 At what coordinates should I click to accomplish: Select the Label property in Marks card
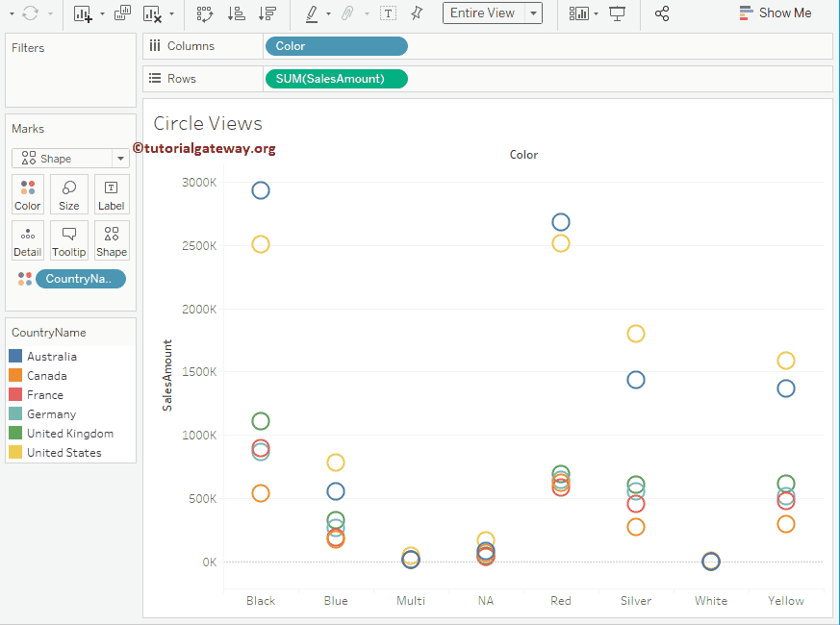pyautogui.click(x=111, y=193)
